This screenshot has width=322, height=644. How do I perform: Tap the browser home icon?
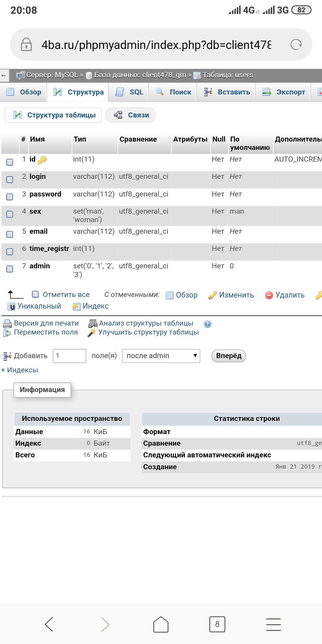pos(161,624)
